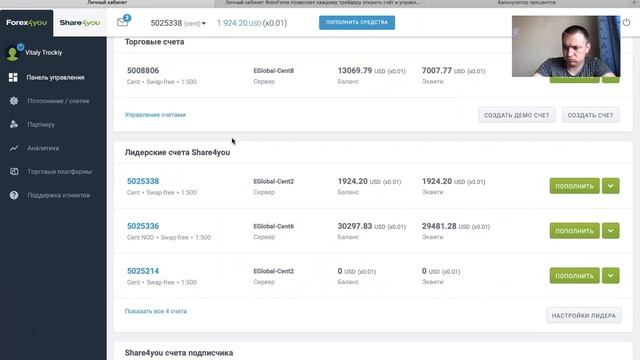640x360 pixels.
Task: Click the Управление счетами link
Action: (x=155, y=115)
